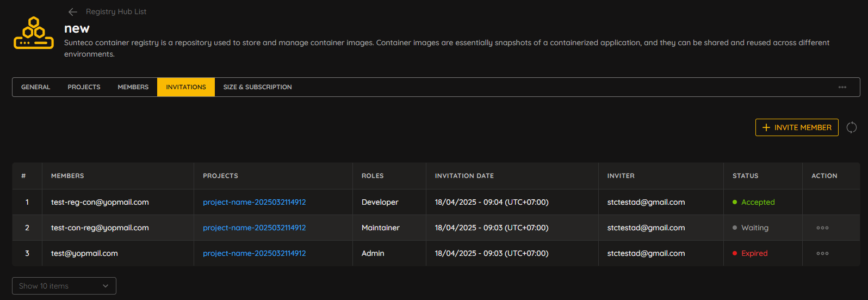Click inviter email in the Accepted row
The height and width of the screenshot is (300, 868).
646,202
